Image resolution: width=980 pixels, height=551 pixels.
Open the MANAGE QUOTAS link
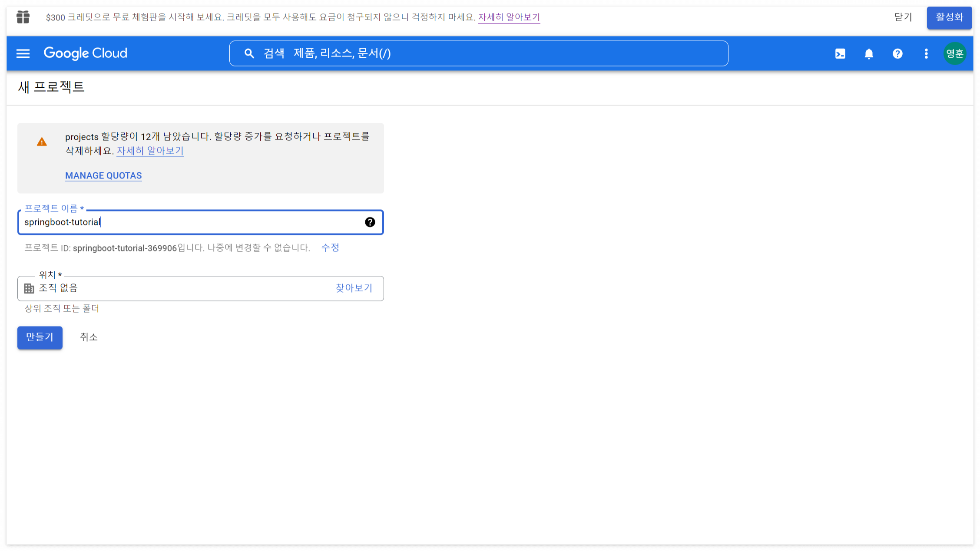(x=103, y=176)
